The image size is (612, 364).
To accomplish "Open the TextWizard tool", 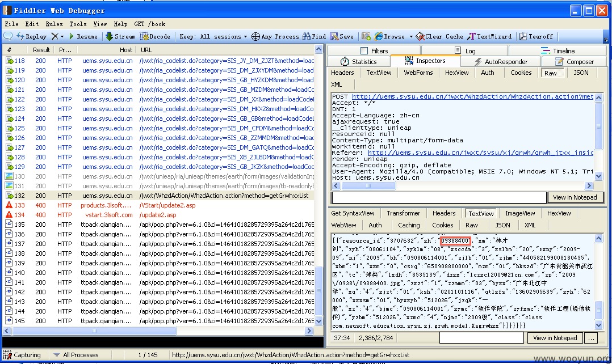I will [490, 36].
